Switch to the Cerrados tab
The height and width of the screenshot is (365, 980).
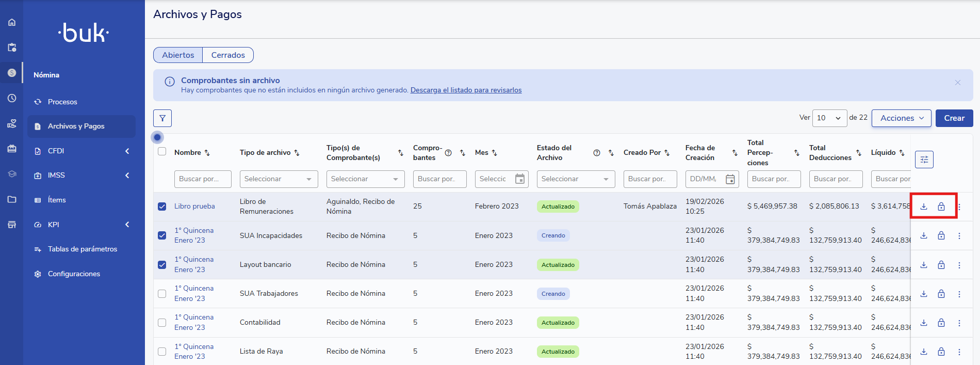(x=228, y=55)
